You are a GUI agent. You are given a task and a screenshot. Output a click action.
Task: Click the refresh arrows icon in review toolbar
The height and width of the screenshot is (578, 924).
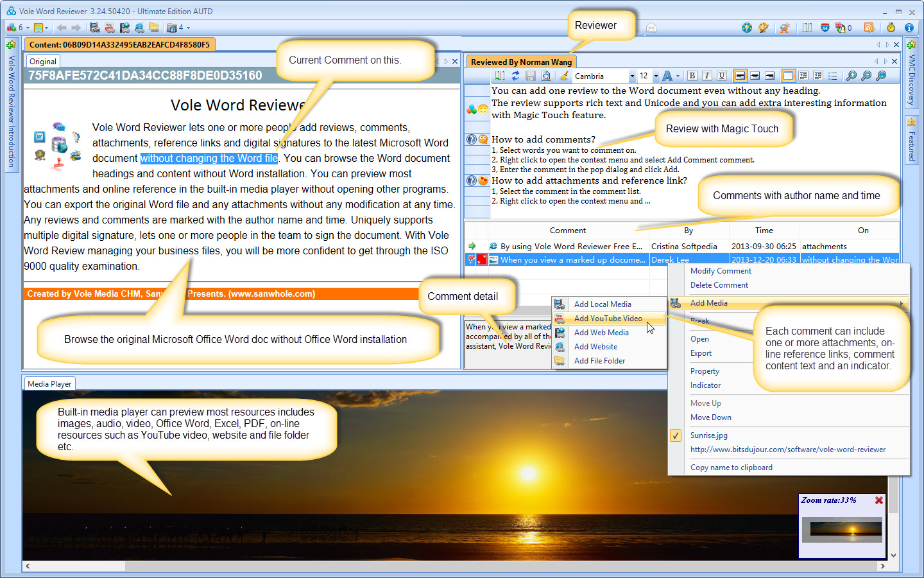click(x=515, y=76)
